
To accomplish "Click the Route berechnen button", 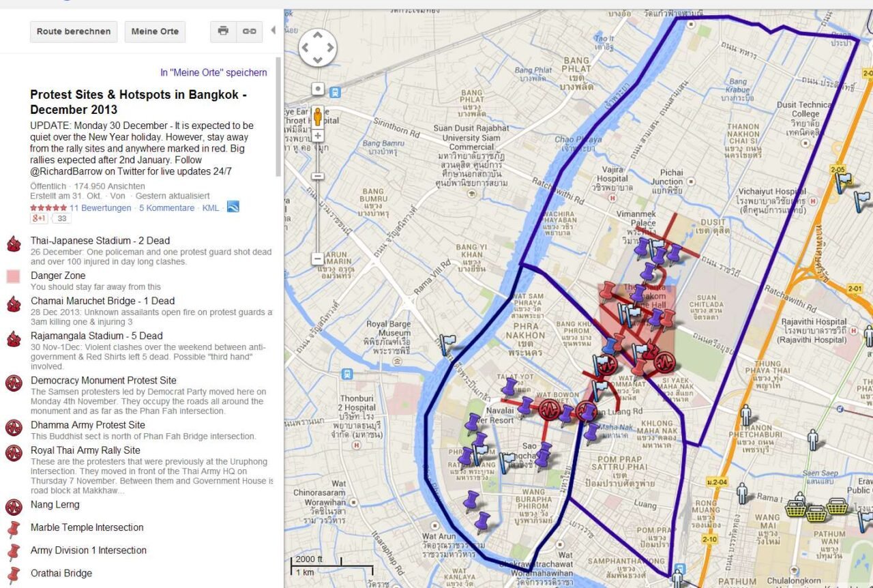I will 74,31.
